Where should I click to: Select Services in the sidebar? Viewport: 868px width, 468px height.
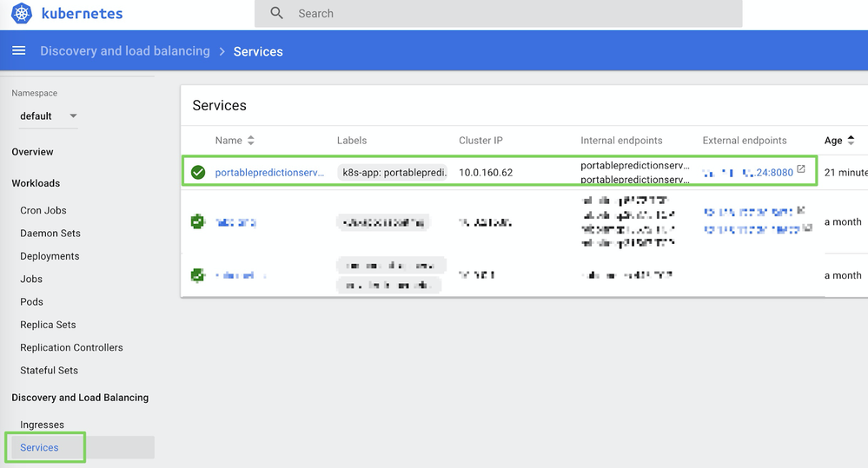click(x=40, y=447)
